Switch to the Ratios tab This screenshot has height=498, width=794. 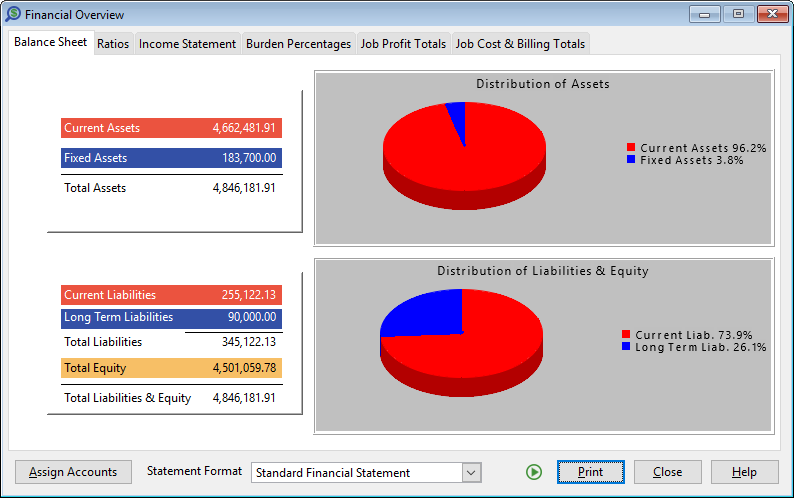point(113,44)
